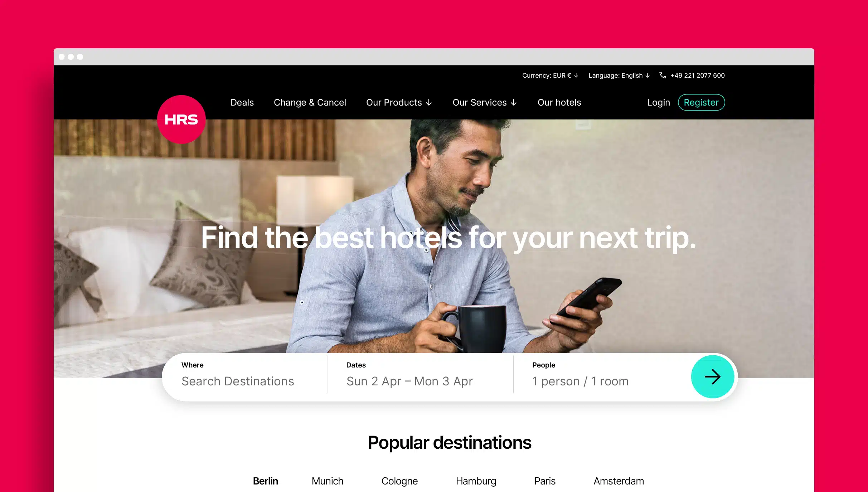Click the phone icon beside the number

pyautogui.click(x=663, y=75)
